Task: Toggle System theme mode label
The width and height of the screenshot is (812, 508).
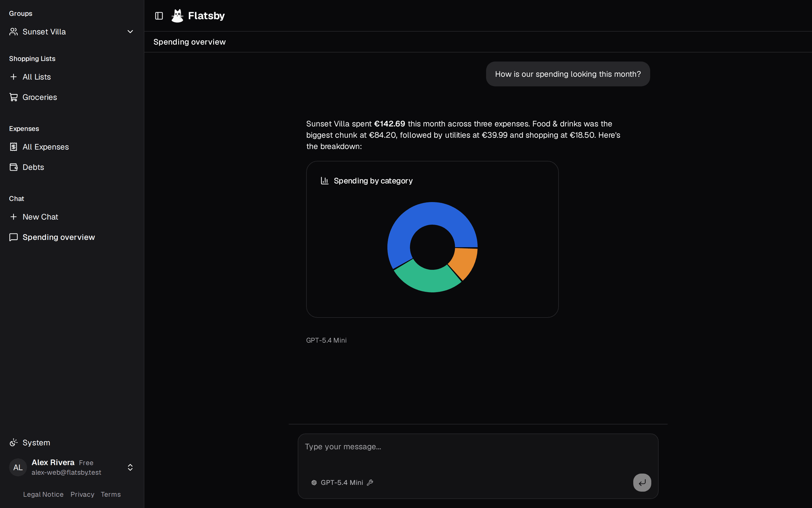Action: [x=36, y=443]
